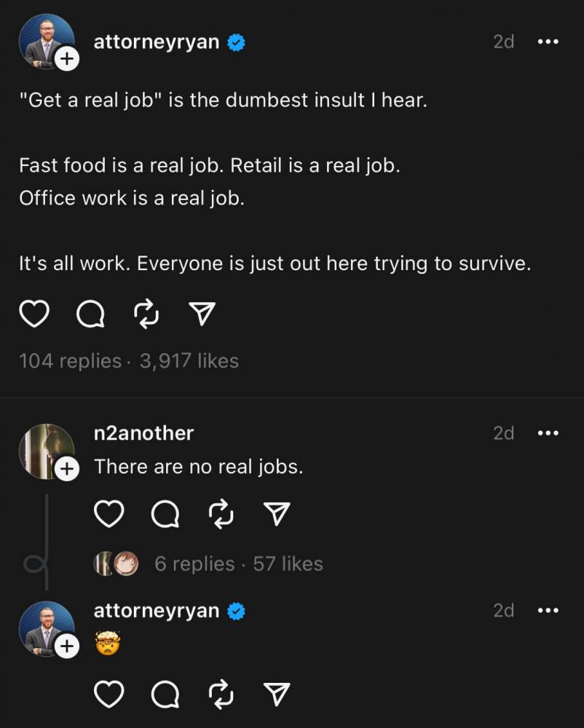Open three-dot menu on n2another's reply
Image resolution: width=584 pixels, height=728 pixels.
click(x=548, y=433)
